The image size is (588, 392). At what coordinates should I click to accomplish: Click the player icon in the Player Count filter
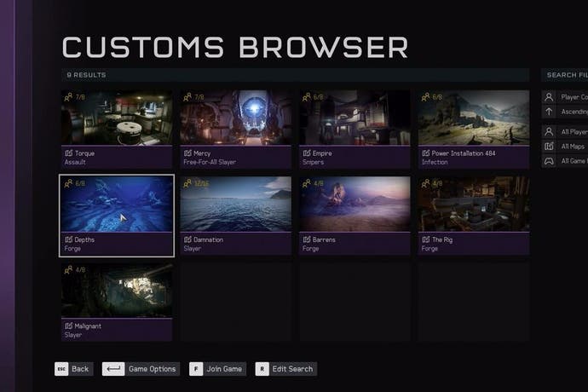tap(549, 97)
